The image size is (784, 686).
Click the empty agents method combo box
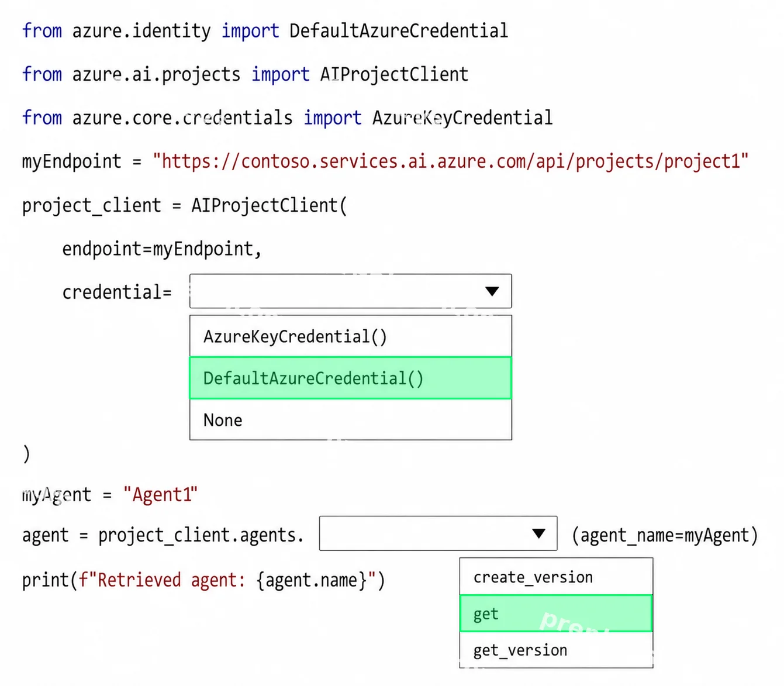pos(438,533)
